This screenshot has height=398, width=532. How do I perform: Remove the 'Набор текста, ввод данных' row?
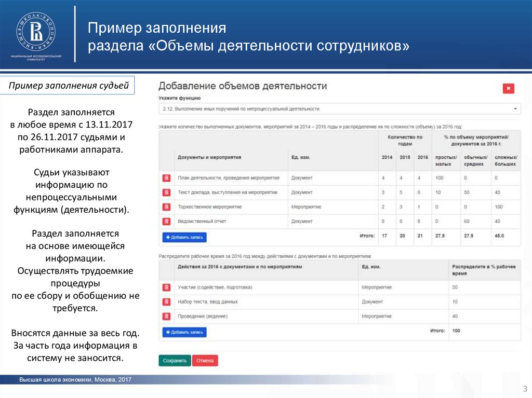pyautogui.click(x=166, y=302)
